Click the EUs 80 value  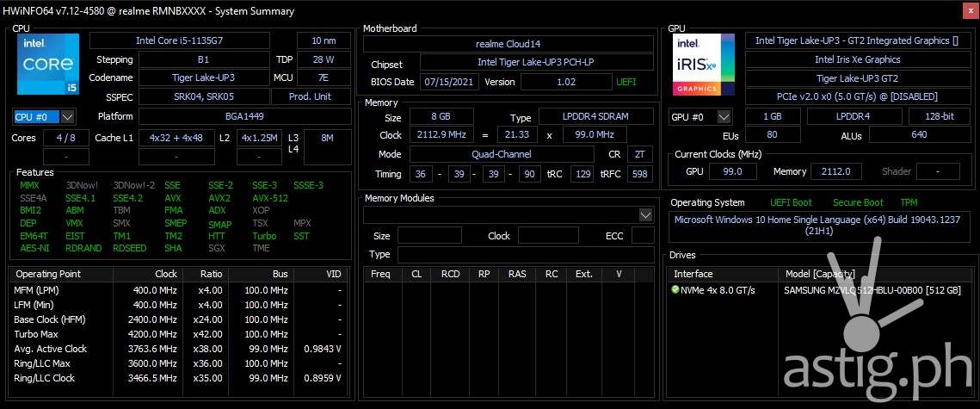click(x=773, y=135)
